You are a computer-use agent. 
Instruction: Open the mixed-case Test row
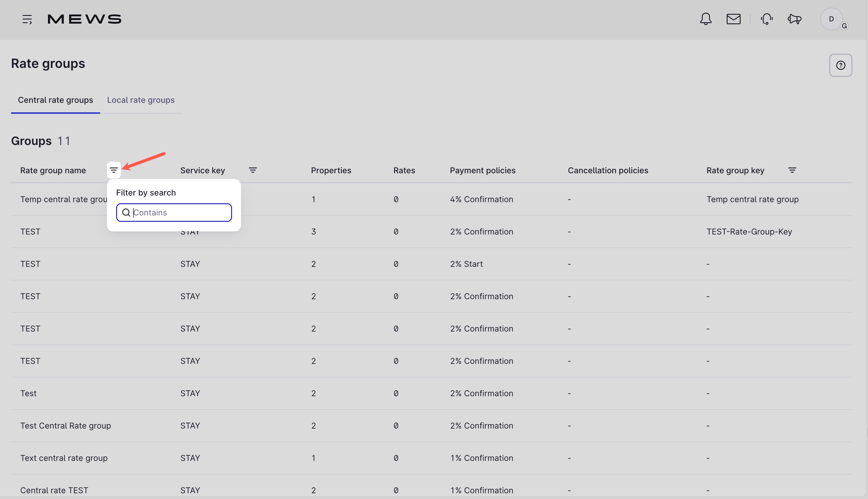click(x=432, y=393)
